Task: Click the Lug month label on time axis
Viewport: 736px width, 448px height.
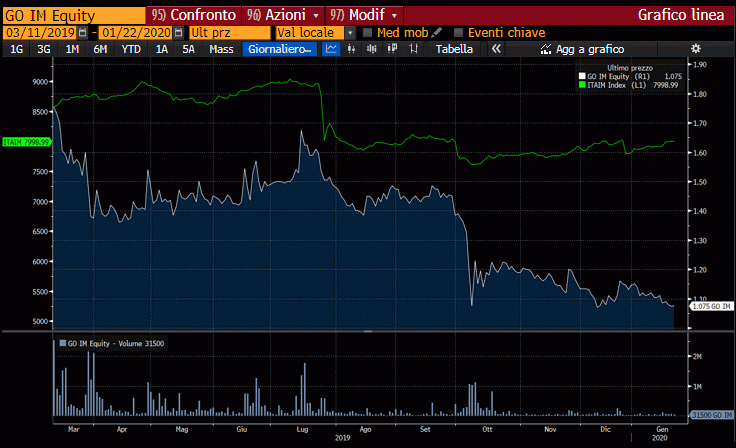Action: pyautogui.click(x=303, y=429)
